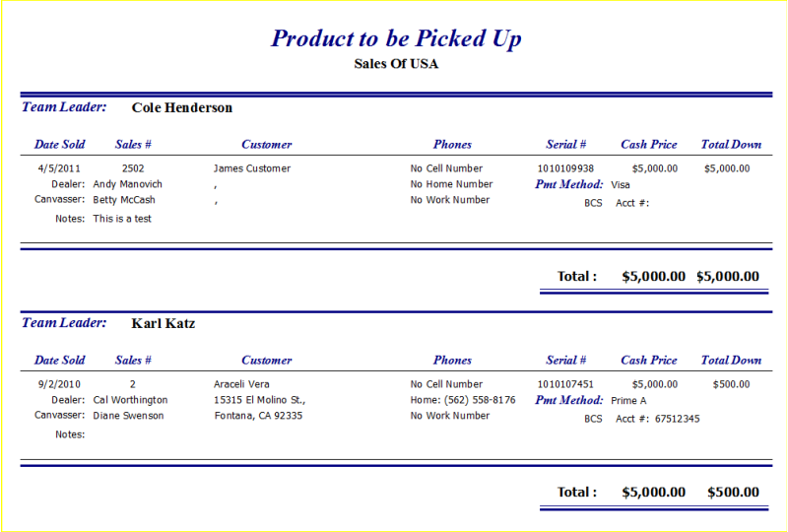Select date sold 4/5/2011

59,168
